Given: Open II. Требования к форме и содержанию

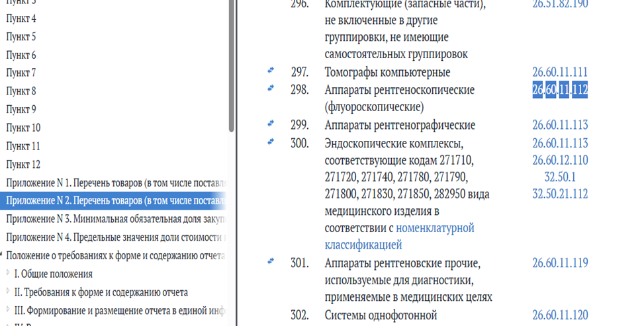Looking at the screenshot, I should pos(101,292).
